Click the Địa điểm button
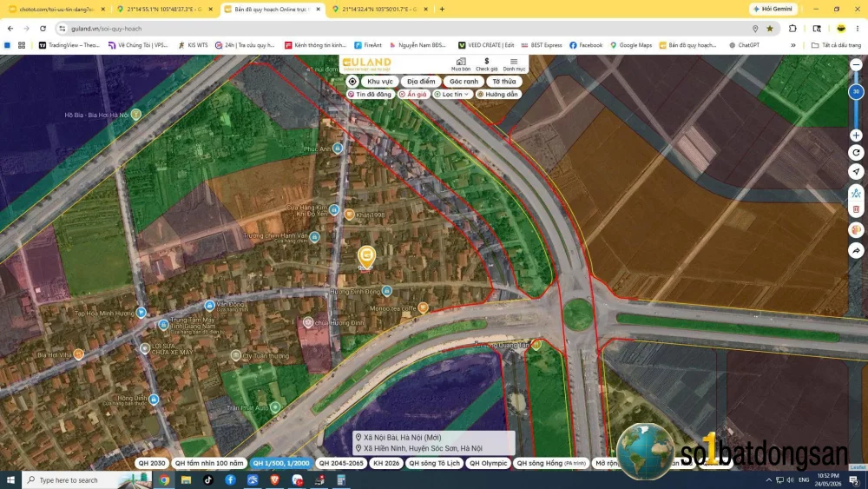This screenshot has width=868, height=489. point(421,82)
